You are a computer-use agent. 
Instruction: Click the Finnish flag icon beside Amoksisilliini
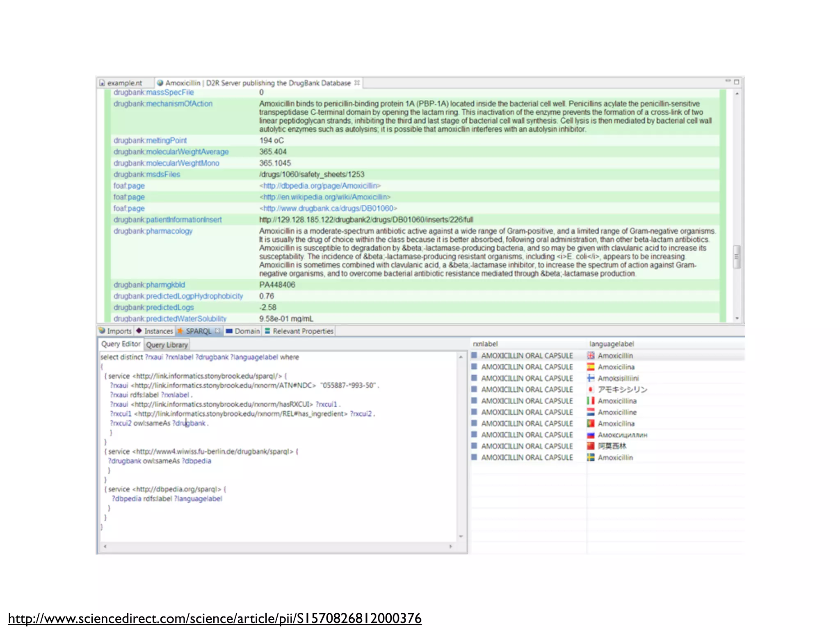tap(591, 378)
